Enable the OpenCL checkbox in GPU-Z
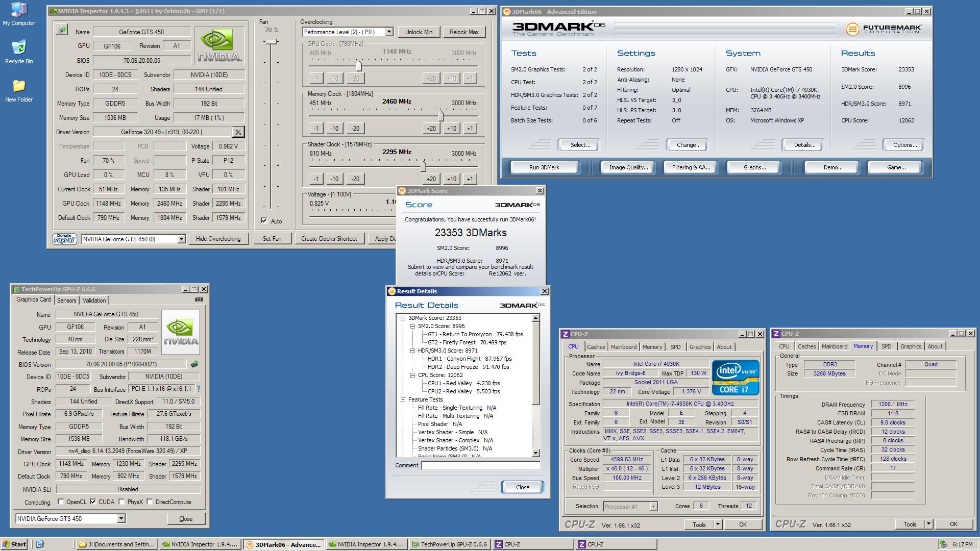 click(x=61, y=502)
